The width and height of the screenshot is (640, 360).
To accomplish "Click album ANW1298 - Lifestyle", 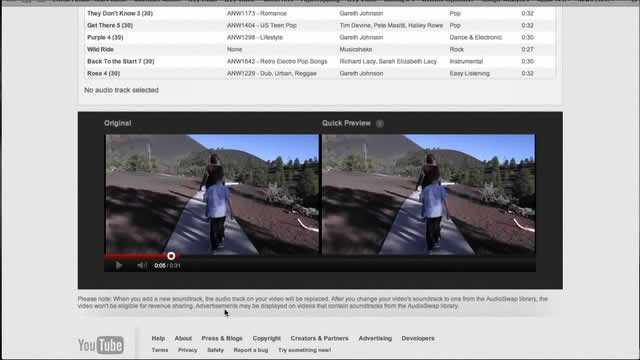I will click(x=255, y=37).
